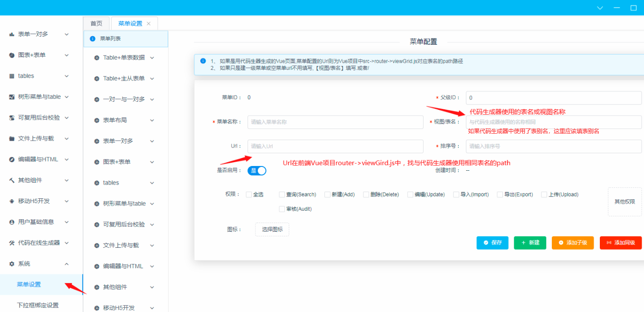Check the 编辑(Update) permission checkbox
The image size is (644, 312).
(410, 195)
